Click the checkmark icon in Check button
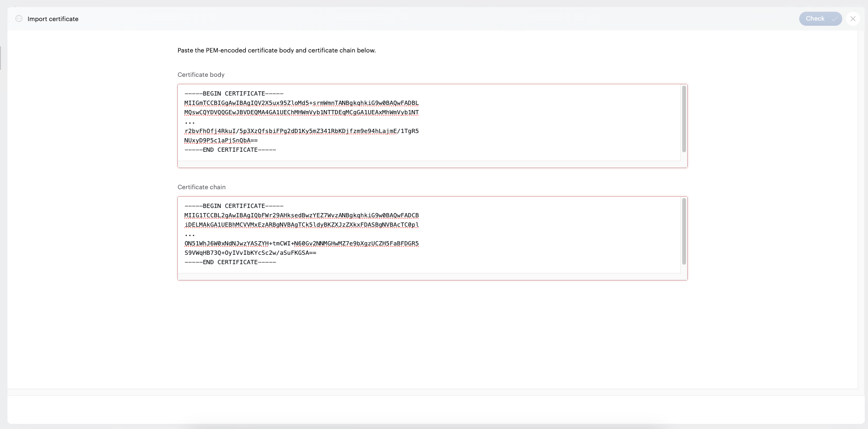The width and height of the screenshot is (868, 429). tap(834, 19)
